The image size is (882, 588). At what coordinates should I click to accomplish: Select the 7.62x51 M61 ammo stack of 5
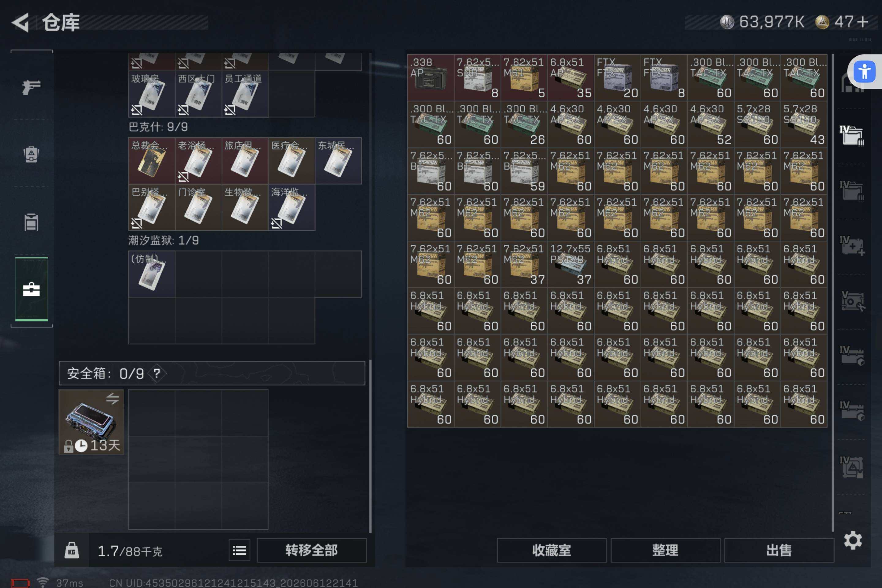pyautogui.click(x=524, y=77)
